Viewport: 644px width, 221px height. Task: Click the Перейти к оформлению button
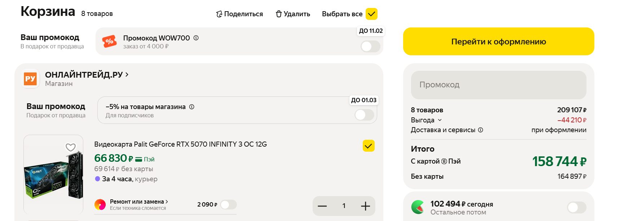tap(498, 42)
